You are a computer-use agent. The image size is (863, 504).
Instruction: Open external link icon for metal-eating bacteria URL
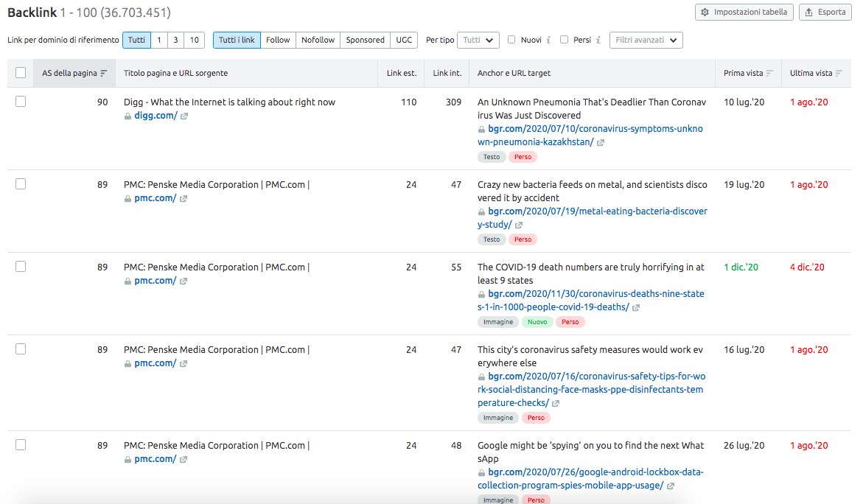click(x=519, y=225)
